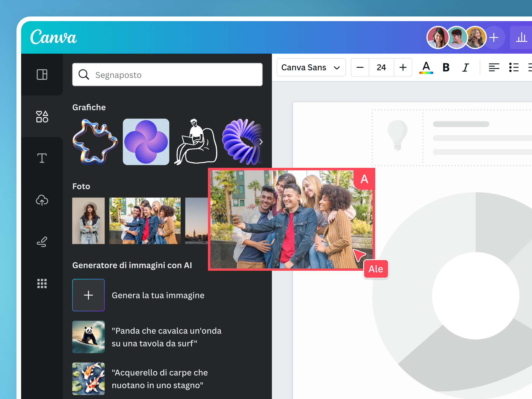Screen dimensions: 532x399
Task: Open the Apps panel
Action: 42,283
